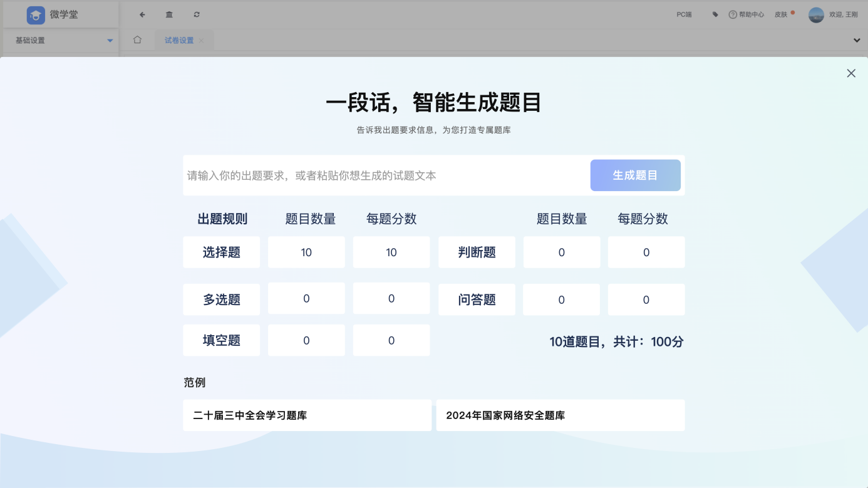Switch to the 试卷设置 tab
Image resolution: width=868 pixels, height=488 pixels.
(179, 40)
